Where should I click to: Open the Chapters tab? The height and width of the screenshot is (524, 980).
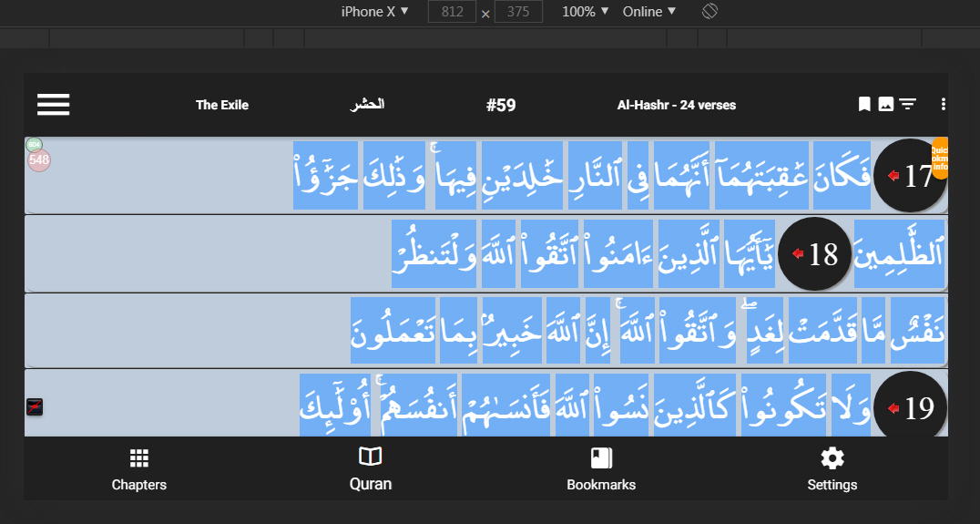coord(139,469)
